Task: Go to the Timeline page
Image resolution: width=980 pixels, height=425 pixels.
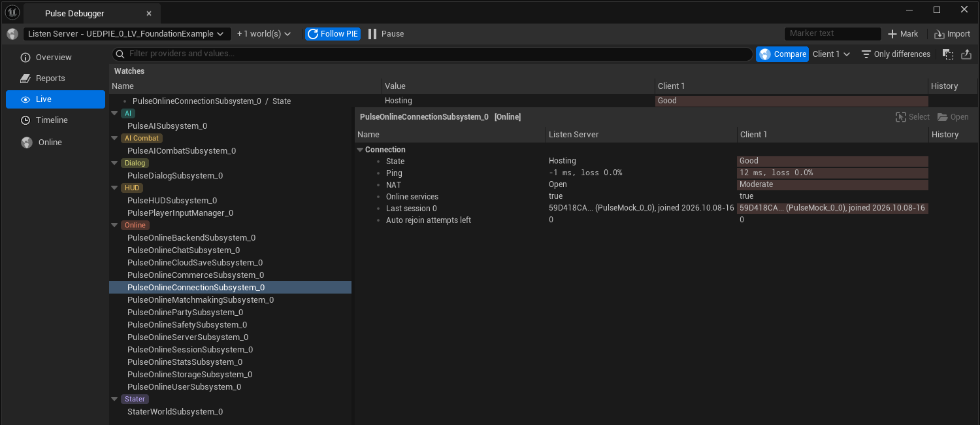Action: point(56,120)
